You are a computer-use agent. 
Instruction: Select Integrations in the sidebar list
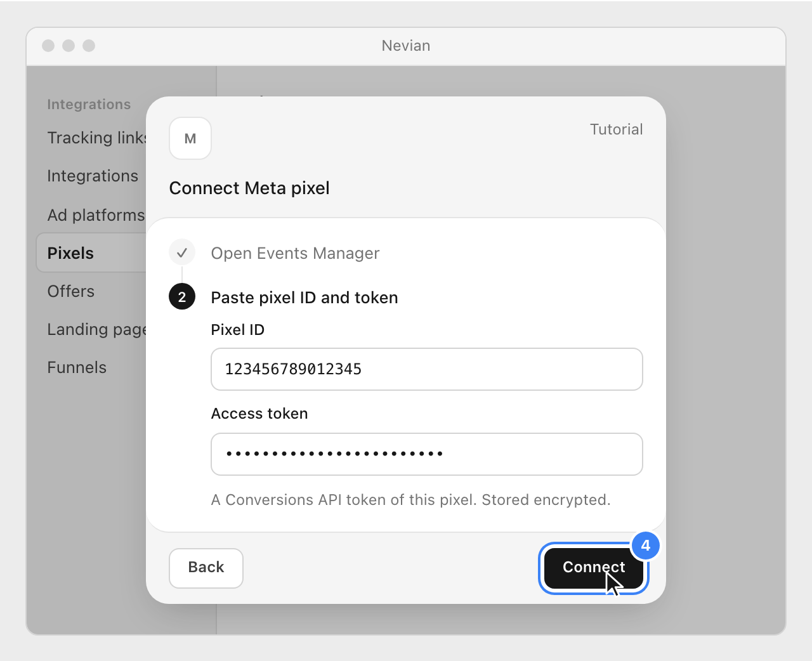93,176
